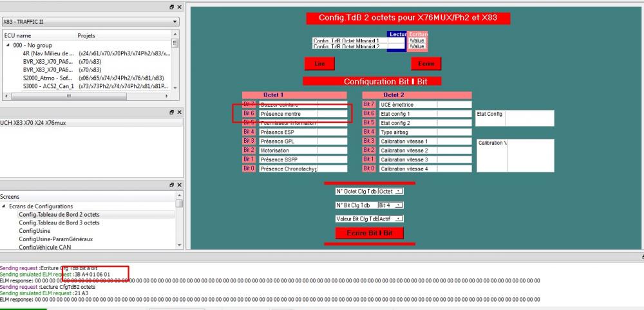Viewport: 644px width, 310px height.
Task: Click the 21 A3 simulated ELM request line
Action: click(44, 293)
